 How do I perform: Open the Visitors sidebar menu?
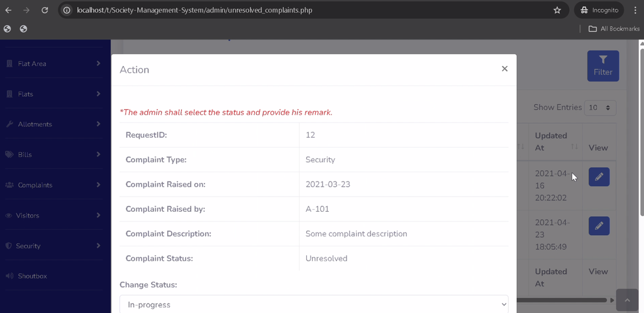tap(53, 216)
